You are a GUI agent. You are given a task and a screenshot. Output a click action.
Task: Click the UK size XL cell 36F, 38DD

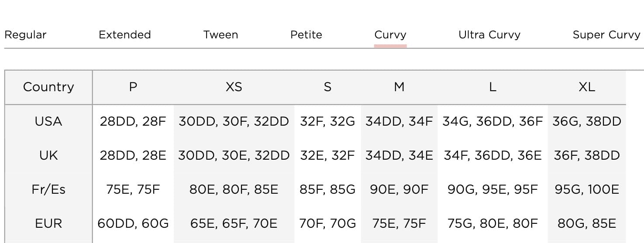tap(586, 155)
